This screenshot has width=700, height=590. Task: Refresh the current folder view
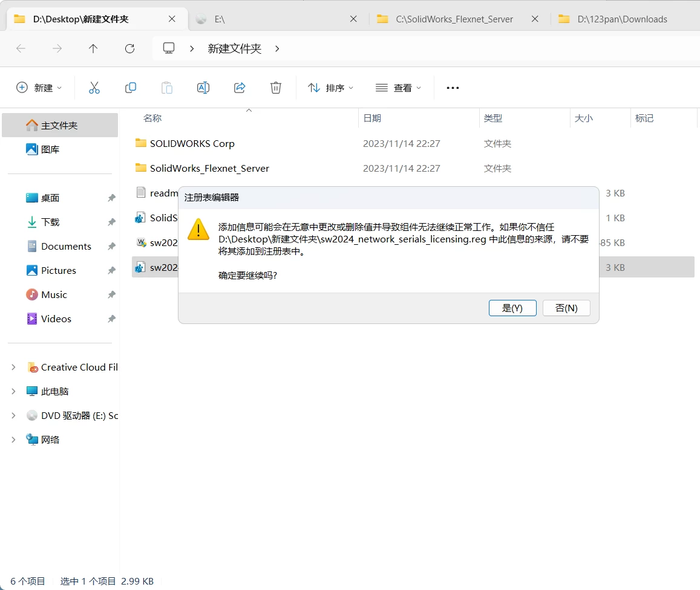[129, 49]
